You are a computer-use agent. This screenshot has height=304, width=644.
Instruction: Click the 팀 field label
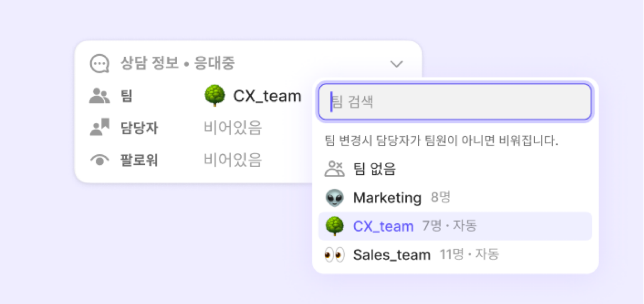point(126,96)
